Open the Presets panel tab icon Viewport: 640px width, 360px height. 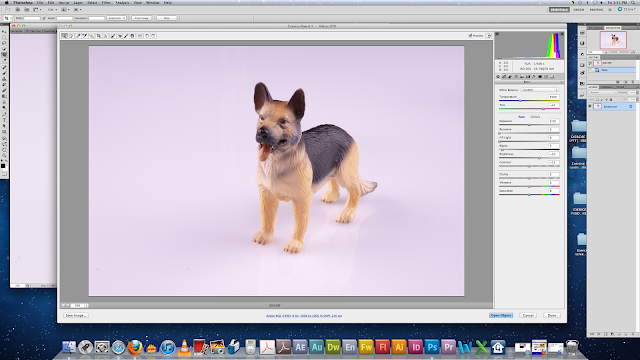pos(546,77)
